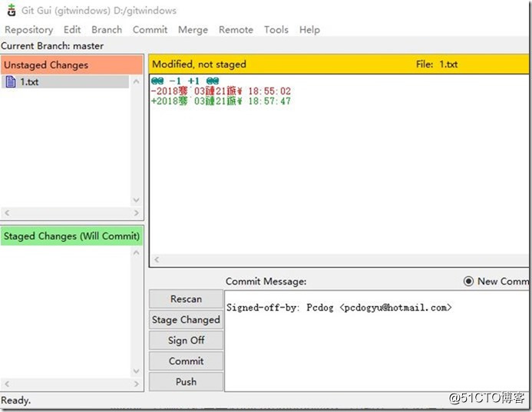Open the Help menu
This screenshot has height=412, width=532.
[x=309, y=30]
